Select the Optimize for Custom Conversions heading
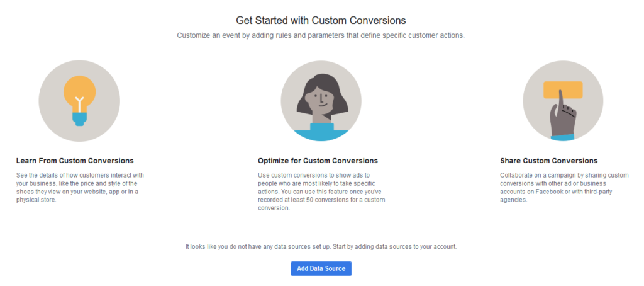This screenshot has width=644, height=286. click(318, 161)
